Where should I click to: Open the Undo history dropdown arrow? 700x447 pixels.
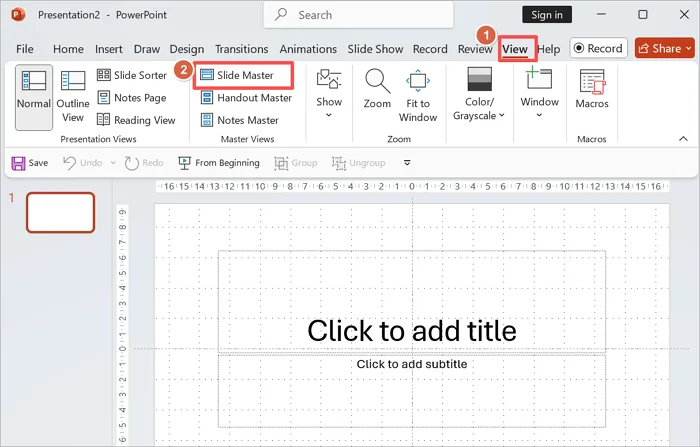tap(113, 163)
